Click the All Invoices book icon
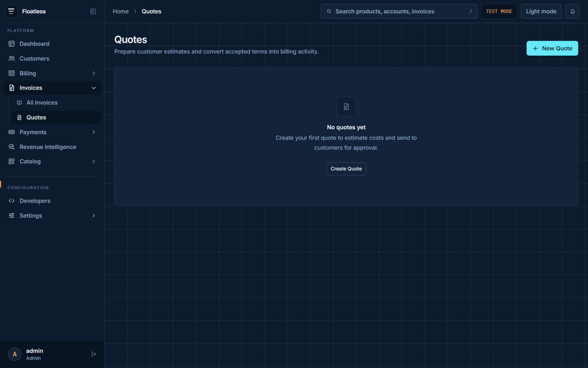 (19, 103)
